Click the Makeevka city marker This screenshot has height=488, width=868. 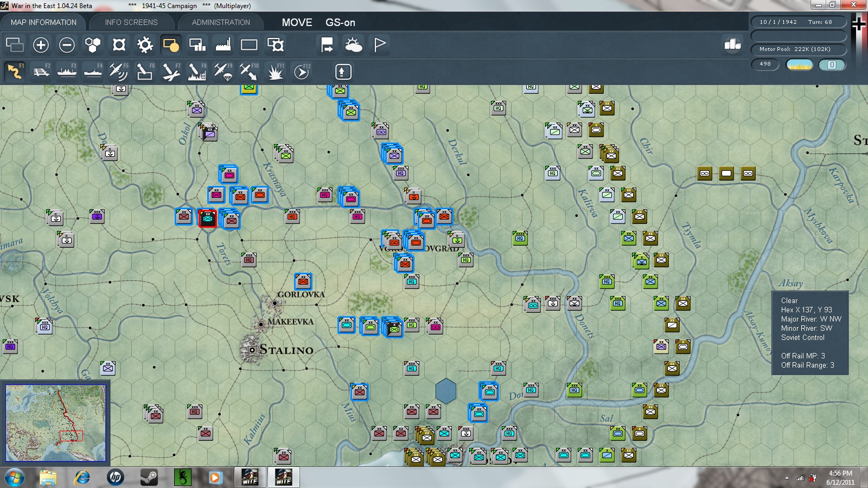[x=261, y=324]
